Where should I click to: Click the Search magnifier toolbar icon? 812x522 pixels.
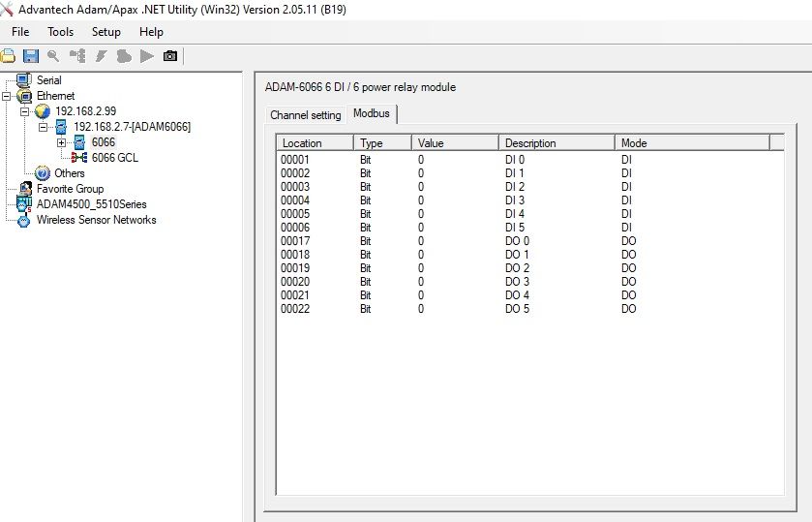point(53,56)
